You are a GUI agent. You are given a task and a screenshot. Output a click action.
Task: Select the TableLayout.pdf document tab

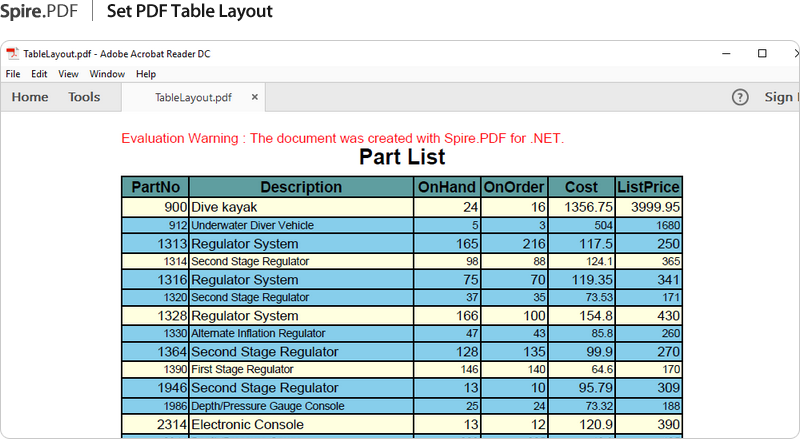(193, 97)
